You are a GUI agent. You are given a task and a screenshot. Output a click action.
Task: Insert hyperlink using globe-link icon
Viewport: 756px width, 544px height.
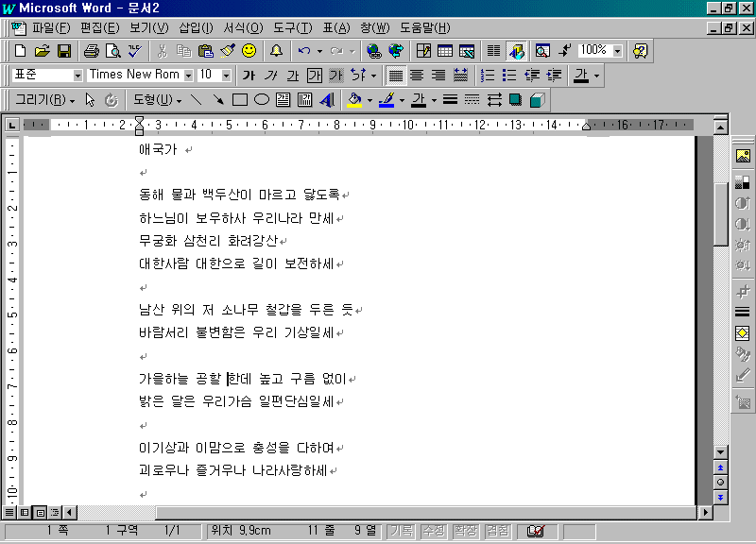click(373, 51)
